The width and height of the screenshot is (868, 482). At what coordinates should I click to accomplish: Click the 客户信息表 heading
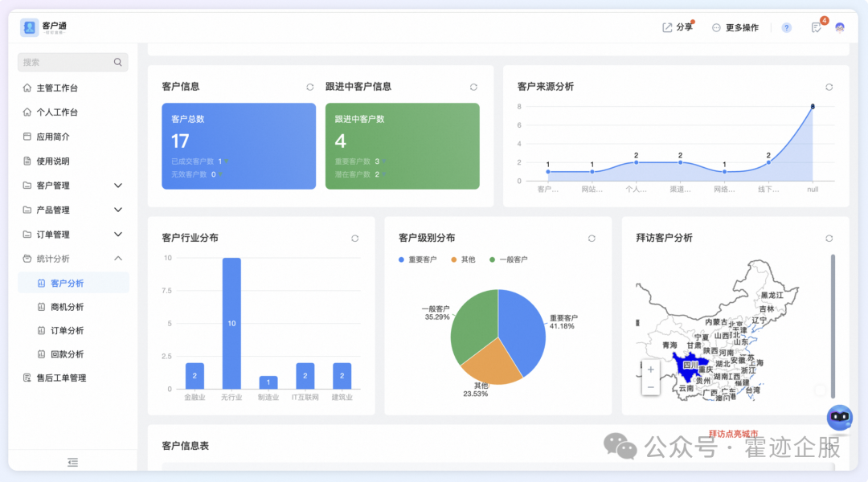click(x=186, y=446)
